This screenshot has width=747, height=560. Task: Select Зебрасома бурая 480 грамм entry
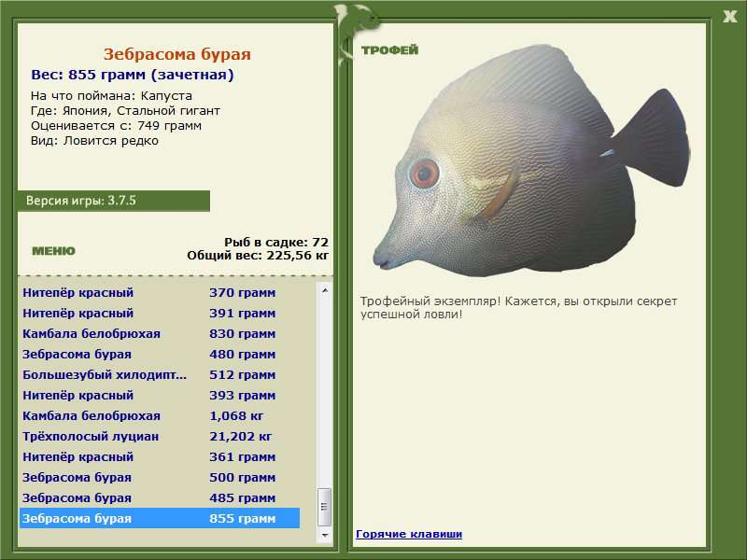pos(149,355)
